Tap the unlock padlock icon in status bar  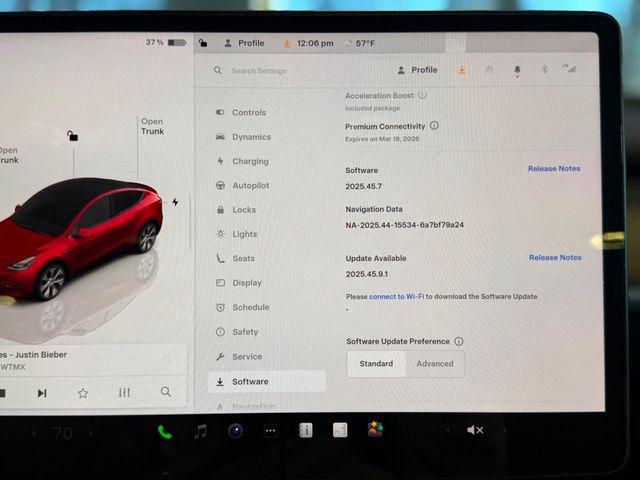pos(203,42)
